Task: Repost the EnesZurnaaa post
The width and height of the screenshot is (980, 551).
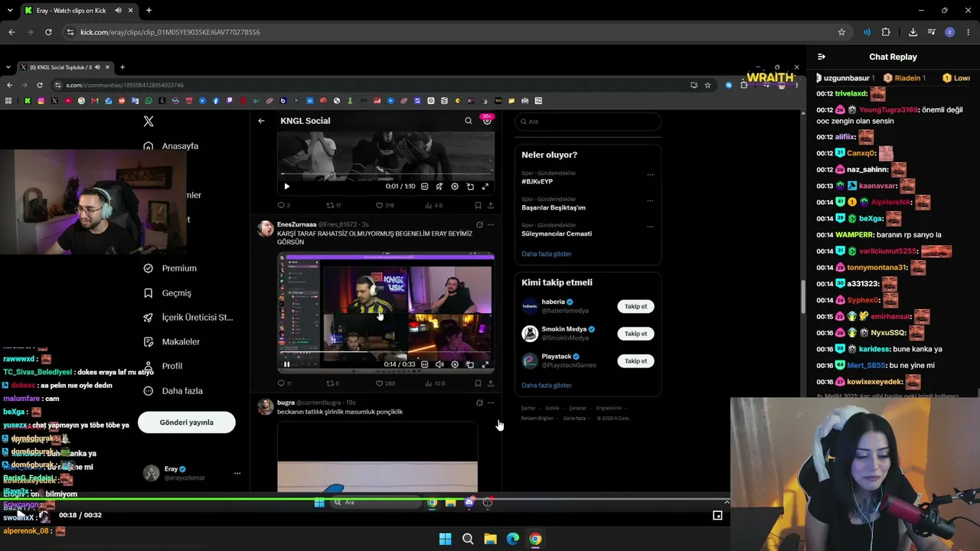Action: pyautogui.click(x=331, y=383)
